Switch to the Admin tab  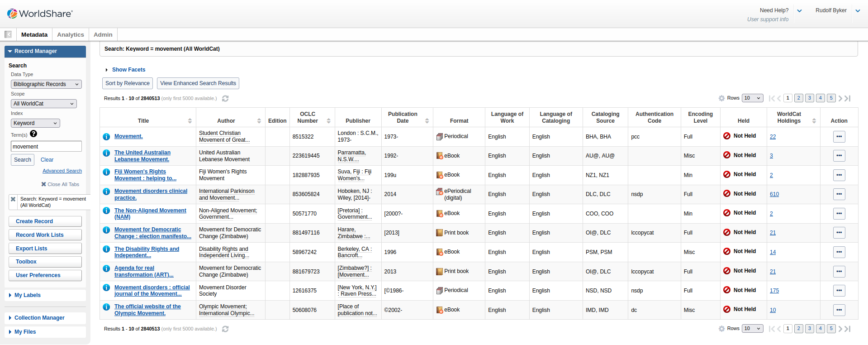tap(103, 34)
